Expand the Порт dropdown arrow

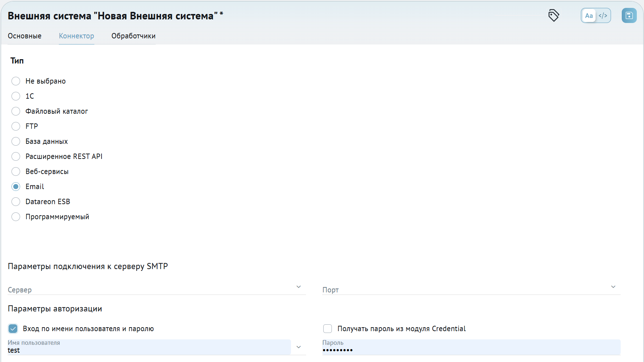(613, 287)
